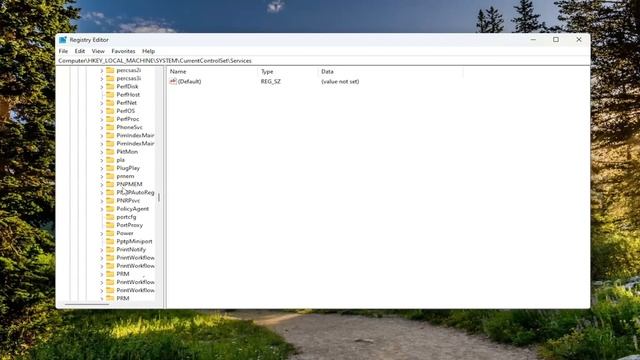The height and width of the screenshot is (360, 640).
Task: Expand the PktMon key chevron
Action: tap(102, 152)
